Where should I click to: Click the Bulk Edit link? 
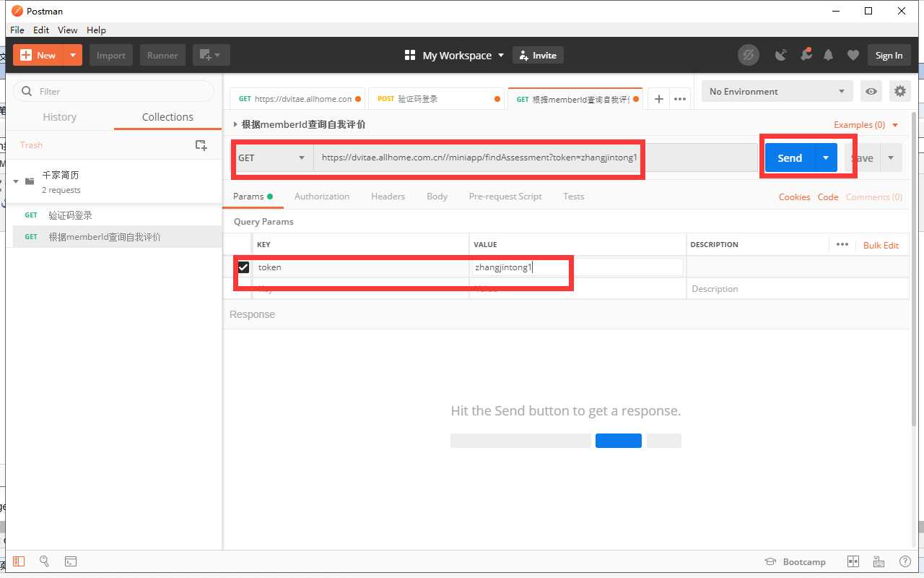tap(881, 245)
